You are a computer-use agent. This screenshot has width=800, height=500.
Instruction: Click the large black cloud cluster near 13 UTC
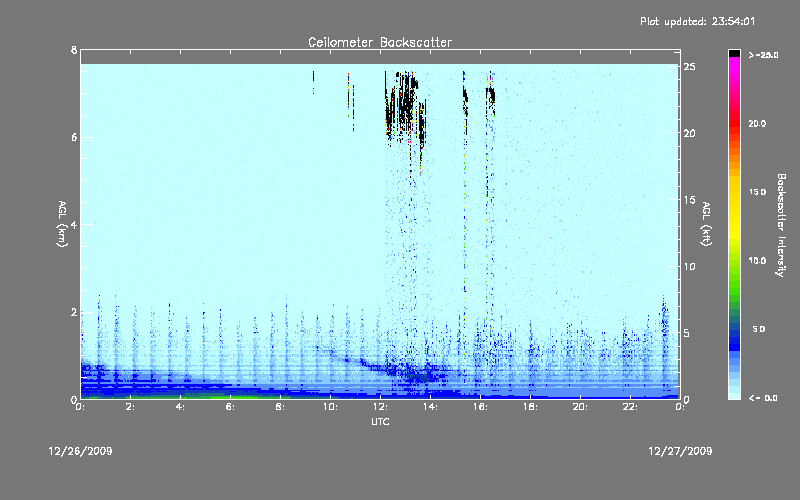point(405,106)
